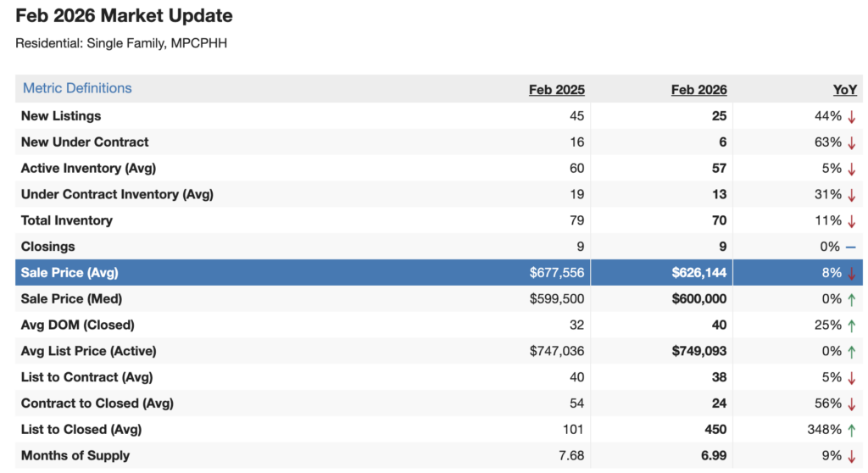Click the red down arrow beside New Under Contract

851,142
